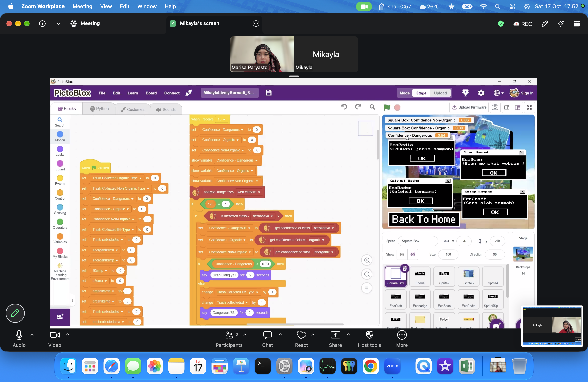Viewport: 588px width, 382px height.
Task: Click the save project icon in the PictoBlox toolbar
Action: (x=269, y=93)
